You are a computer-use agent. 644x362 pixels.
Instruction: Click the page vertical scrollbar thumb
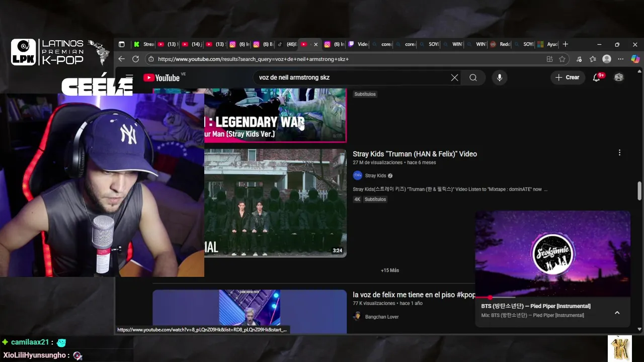(639, 191)
